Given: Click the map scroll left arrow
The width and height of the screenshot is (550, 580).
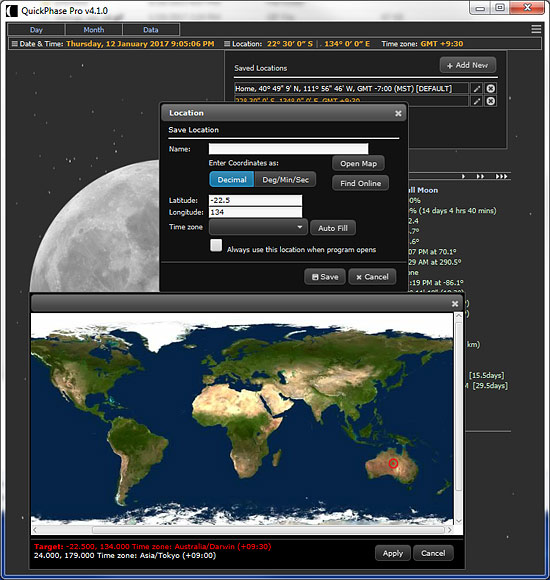Looking at the screenshot, I should pyautogui.click(x=35, y=530).
